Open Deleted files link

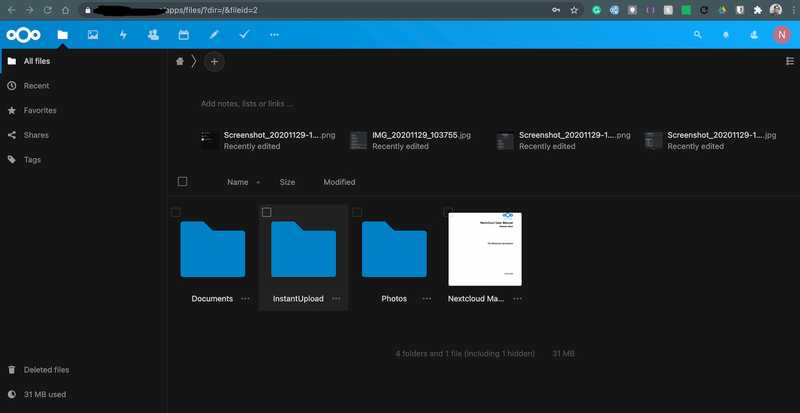(x=45, y=370)
